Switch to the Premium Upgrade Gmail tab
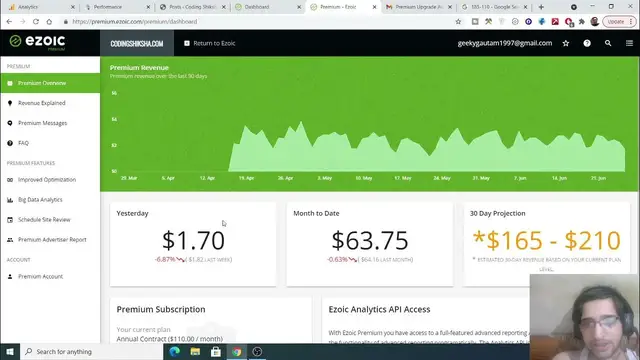 (418, 7)
